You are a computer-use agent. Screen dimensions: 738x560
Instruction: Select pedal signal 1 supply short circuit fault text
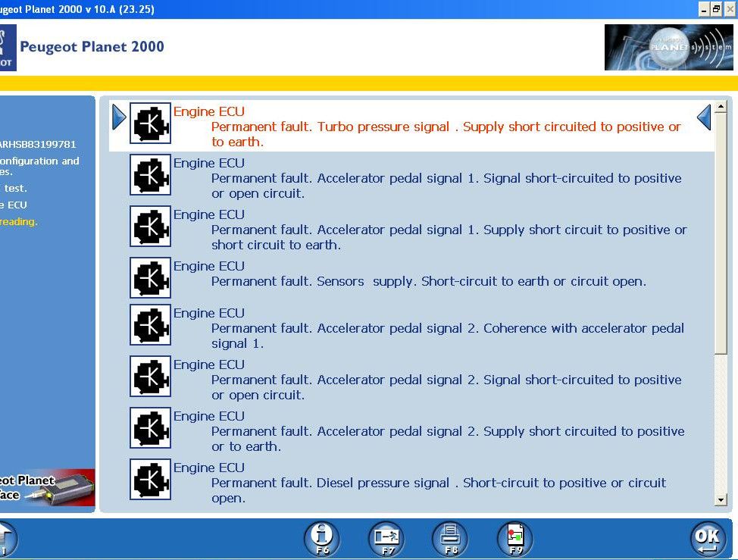click(449, 237)
